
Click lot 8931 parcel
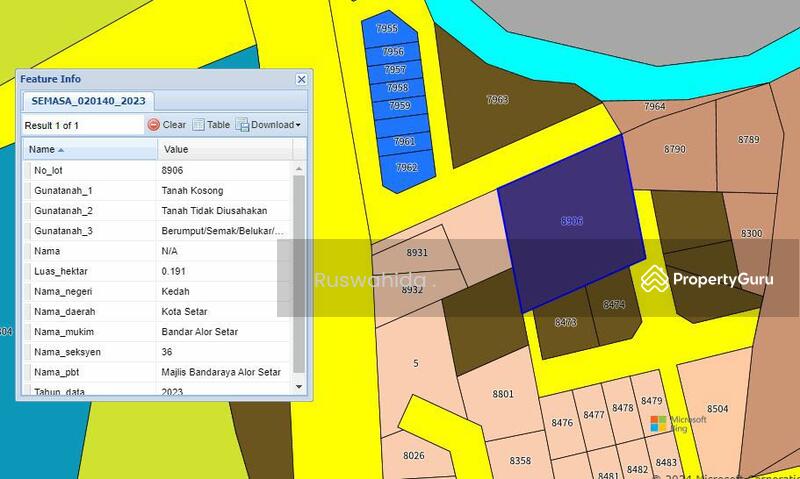coord(416,253)
